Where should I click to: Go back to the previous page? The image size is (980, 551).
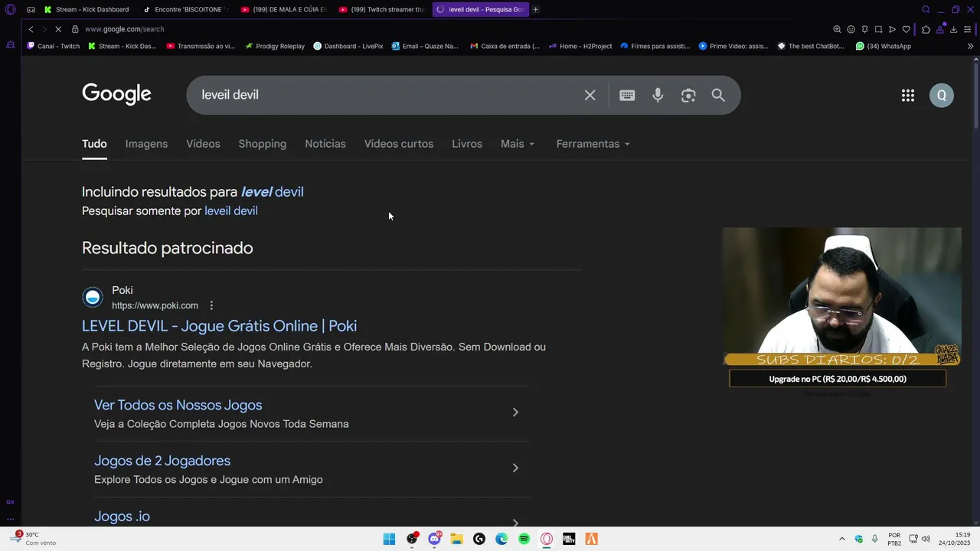[x=31, y=29]
